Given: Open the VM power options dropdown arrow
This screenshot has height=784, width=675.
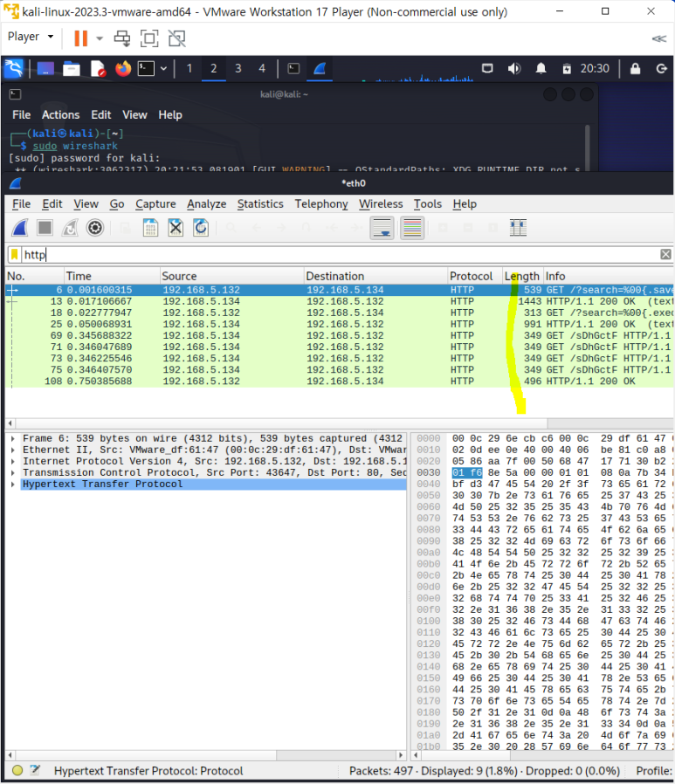Looking at the screenshot, I should point(100,38).
